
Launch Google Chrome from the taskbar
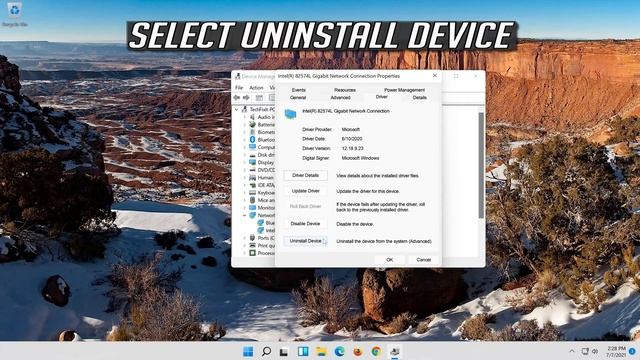click(x=376, y=351)
